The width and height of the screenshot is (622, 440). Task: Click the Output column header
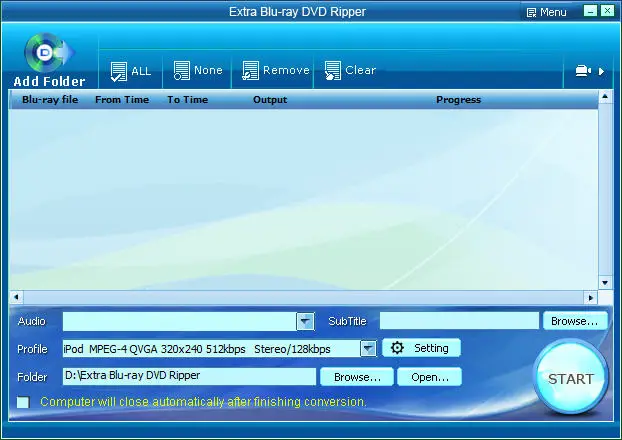[270, 100]
